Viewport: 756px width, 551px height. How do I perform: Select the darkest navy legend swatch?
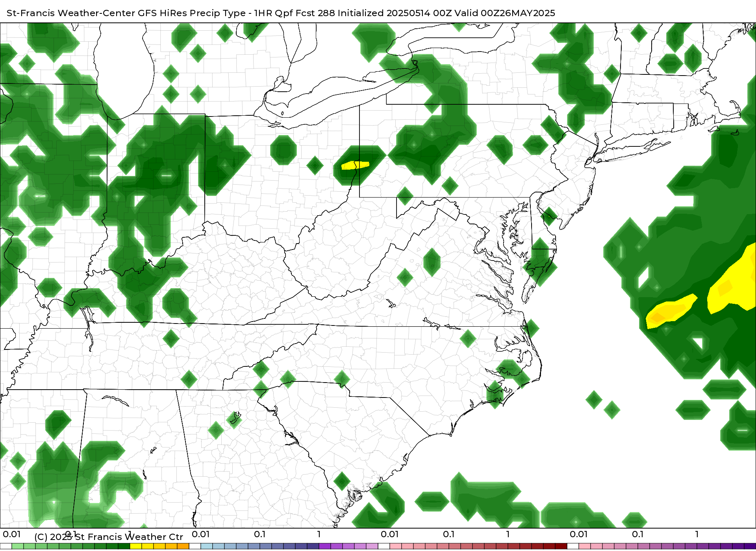(x=313, y=546)
